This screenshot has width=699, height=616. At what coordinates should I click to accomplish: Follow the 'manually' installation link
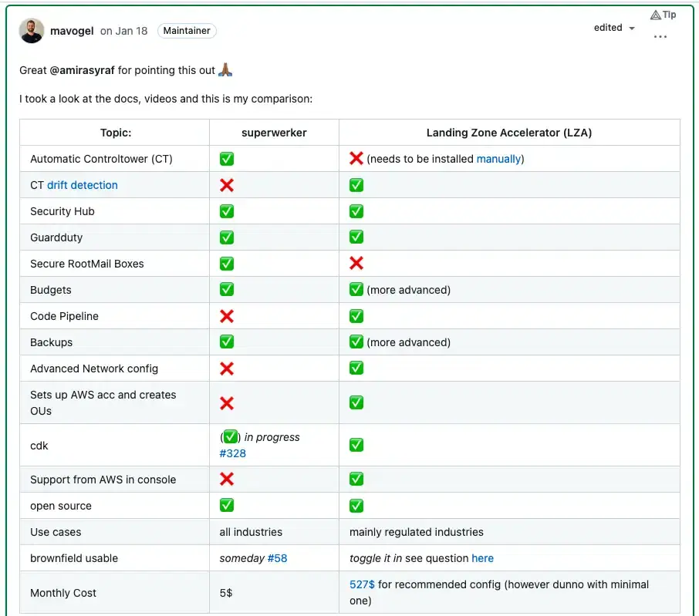pyautogui.click(x=498, y=159)
